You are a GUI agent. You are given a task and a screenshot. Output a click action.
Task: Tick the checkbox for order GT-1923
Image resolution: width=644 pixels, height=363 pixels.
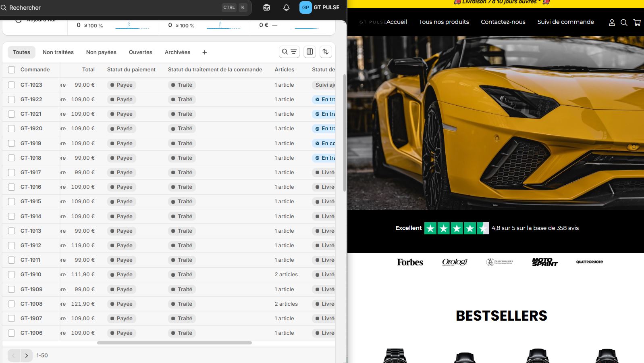[12, 85]
